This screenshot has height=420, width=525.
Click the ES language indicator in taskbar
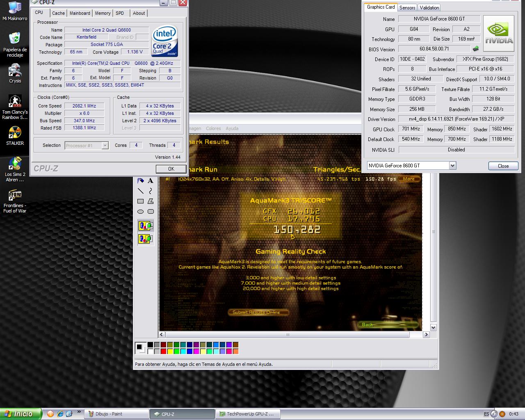click(x=486, y=414)
